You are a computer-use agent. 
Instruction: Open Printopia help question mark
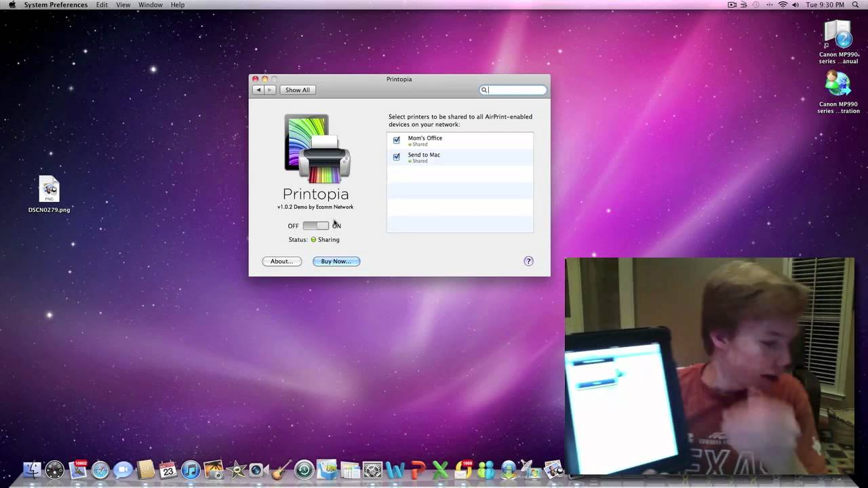529,261
